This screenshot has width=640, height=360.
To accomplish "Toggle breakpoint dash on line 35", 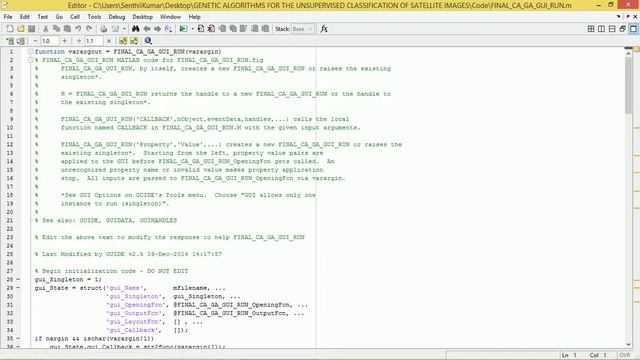I will pos(18,338).
